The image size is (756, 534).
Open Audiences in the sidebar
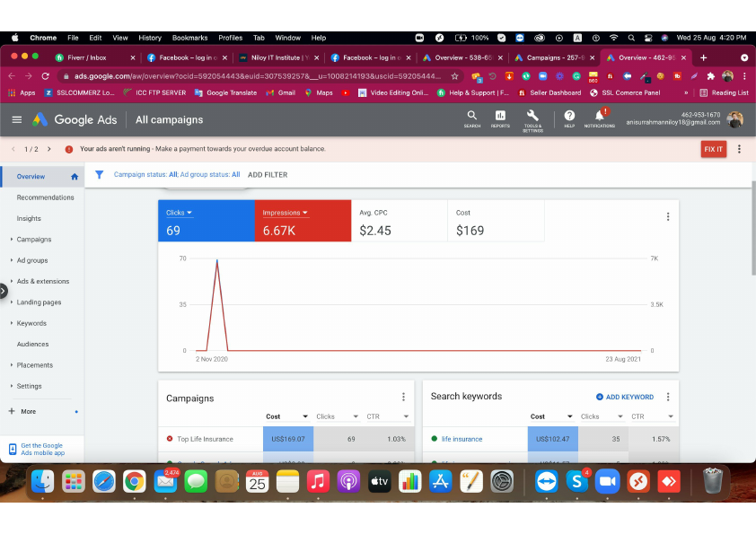[x=33, y=344]
